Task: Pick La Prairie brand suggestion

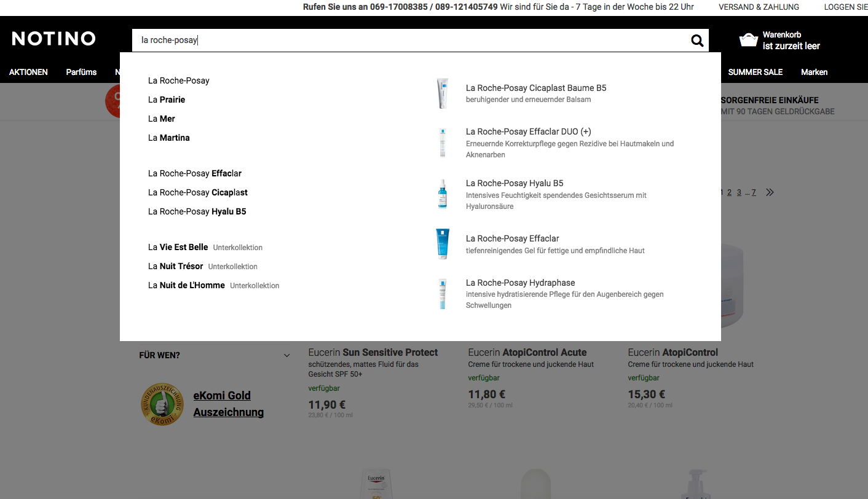Action: [x=167, y=100]
